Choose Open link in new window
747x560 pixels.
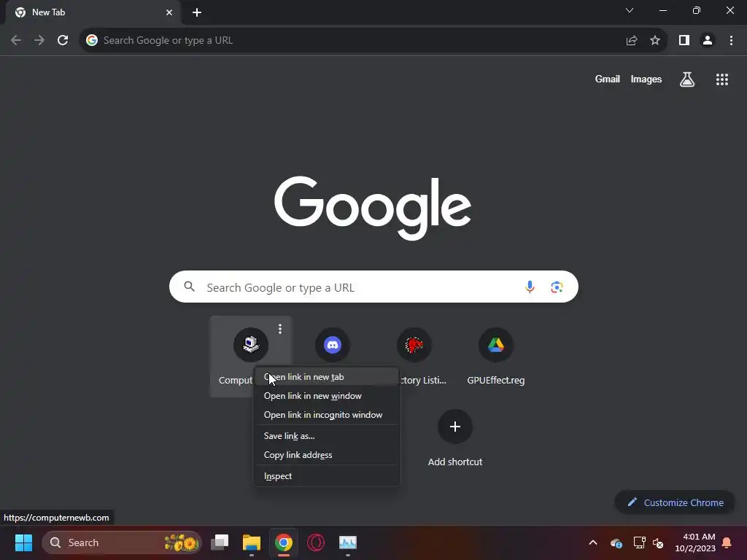click(327, 396)
